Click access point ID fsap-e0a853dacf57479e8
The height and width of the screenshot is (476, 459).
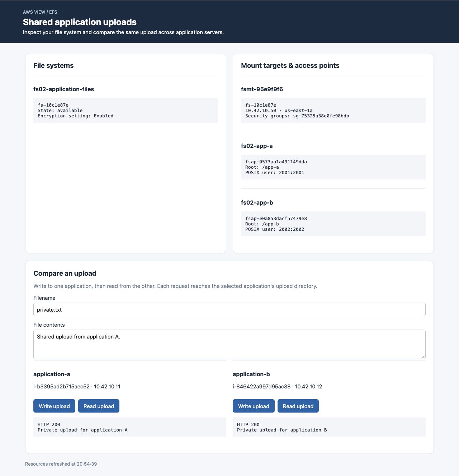click(276, 219)
